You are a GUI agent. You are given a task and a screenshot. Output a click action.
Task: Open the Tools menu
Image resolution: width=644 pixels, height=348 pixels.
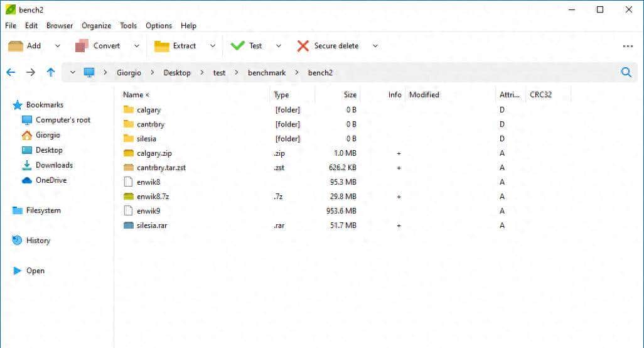click(128, 26)
